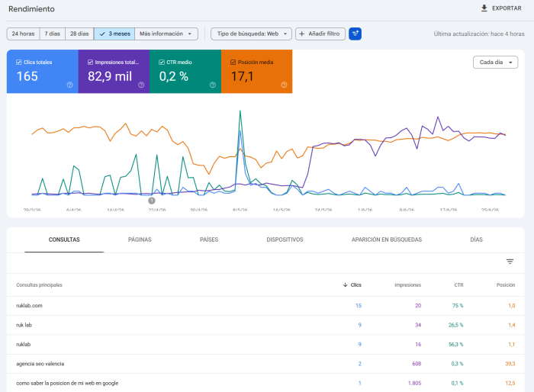Toggle the Posición media metric checkbox
This screenshot has width=534, height=392.
[233, 63]
